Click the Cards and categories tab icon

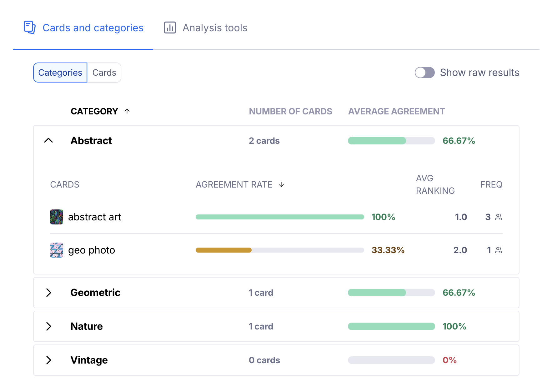click(30, 28)
